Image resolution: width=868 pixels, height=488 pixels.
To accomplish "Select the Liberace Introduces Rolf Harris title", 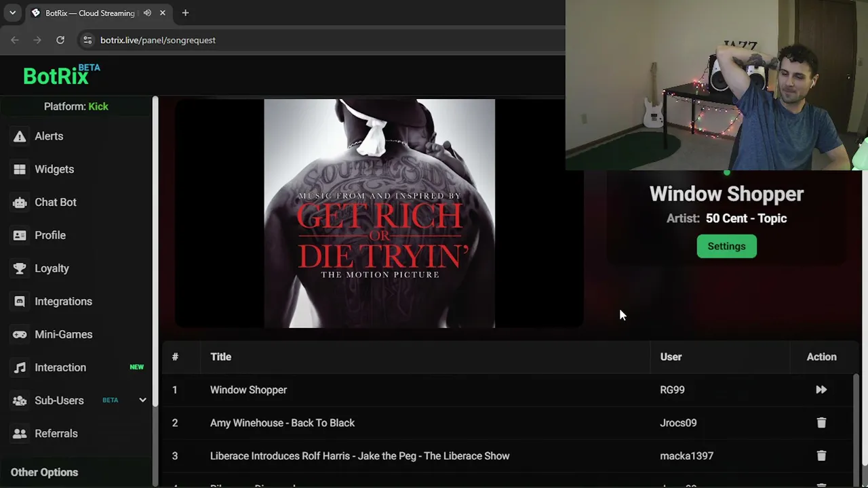I will click(359, 456).
